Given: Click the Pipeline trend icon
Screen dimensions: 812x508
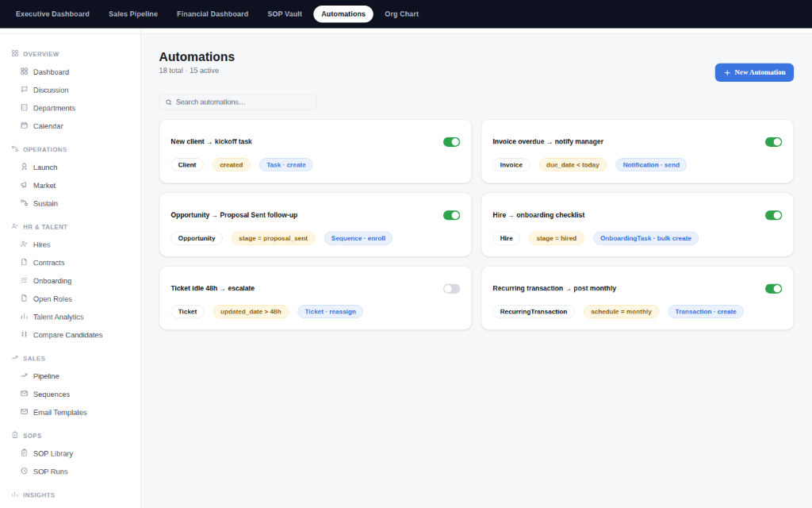Looking at the screenshot, I should click(24, 375).
